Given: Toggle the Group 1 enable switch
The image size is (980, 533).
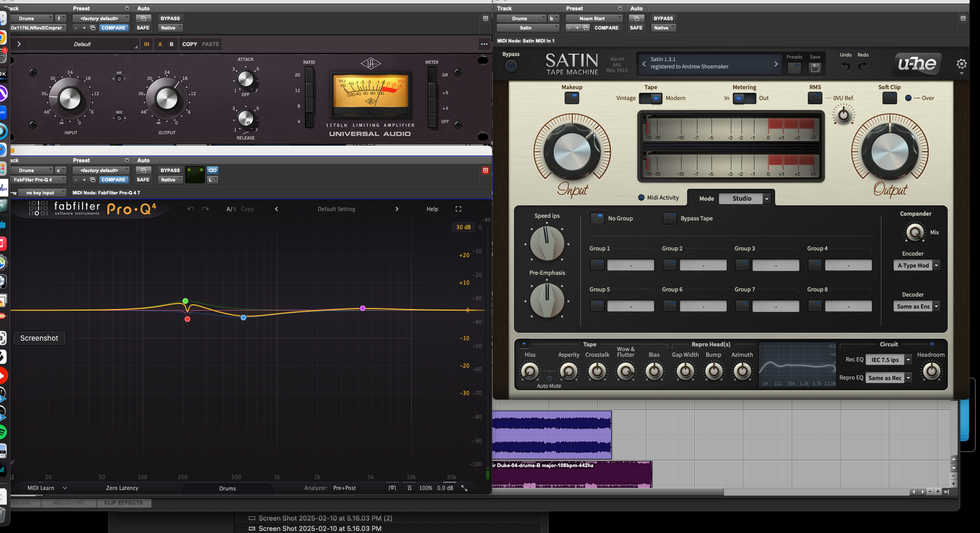Looking at the screenshot, I should click(597, 265).
